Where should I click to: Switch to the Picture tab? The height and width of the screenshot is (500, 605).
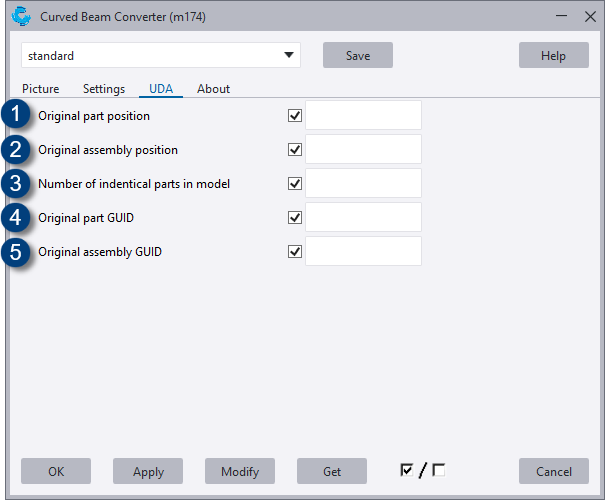pyautogui.click(x=41, y=89)
